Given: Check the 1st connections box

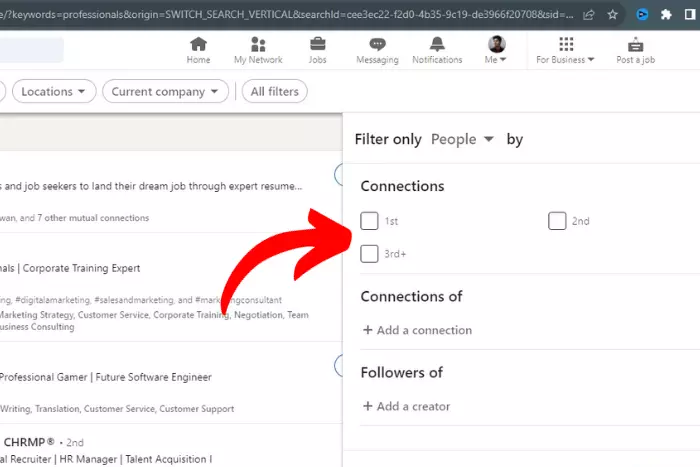Looking at the screenshot, I should (369, 221).
